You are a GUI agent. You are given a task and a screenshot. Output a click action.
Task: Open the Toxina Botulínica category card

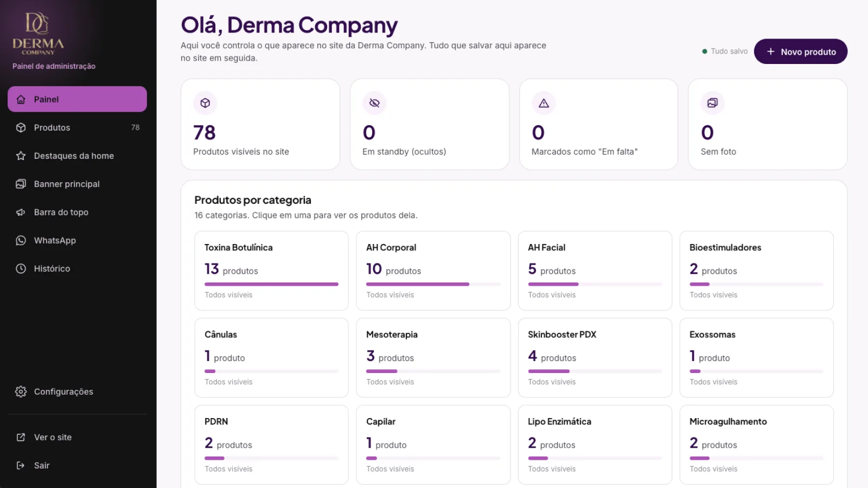pyautogui.click(x=271, y=271)
